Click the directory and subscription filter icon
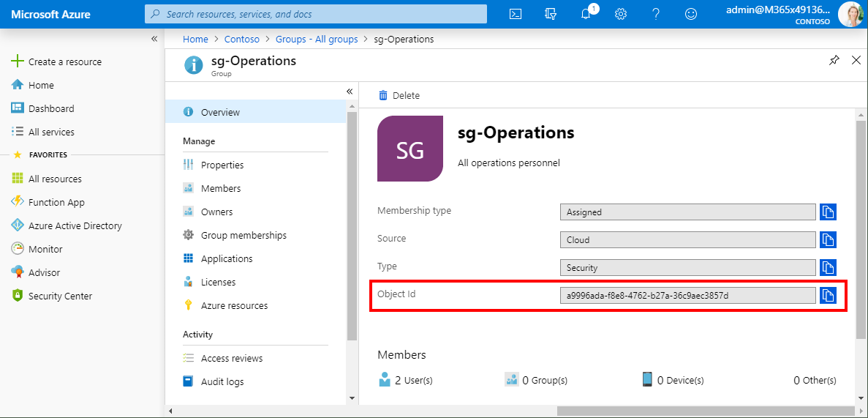The width and height of the screenshot is (868, 418). coord(551,14)
